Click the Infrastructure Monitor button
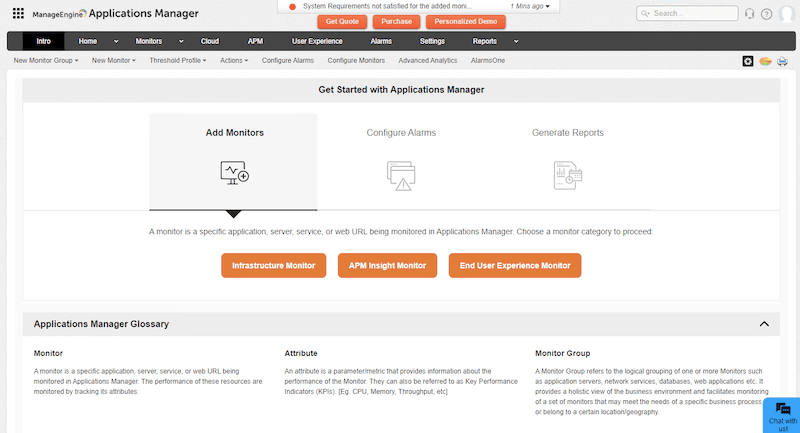Image resolution: width=800 pixels, height=433 pixels. pos(273,265)
